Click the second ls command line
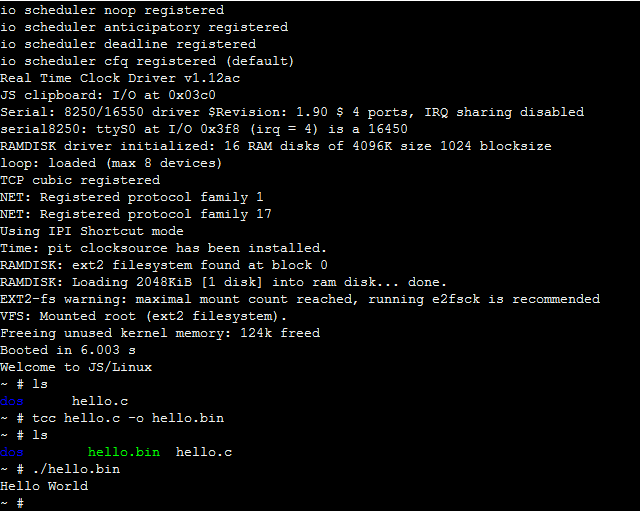This screenshot has height=512, width=643. (24, 435)
